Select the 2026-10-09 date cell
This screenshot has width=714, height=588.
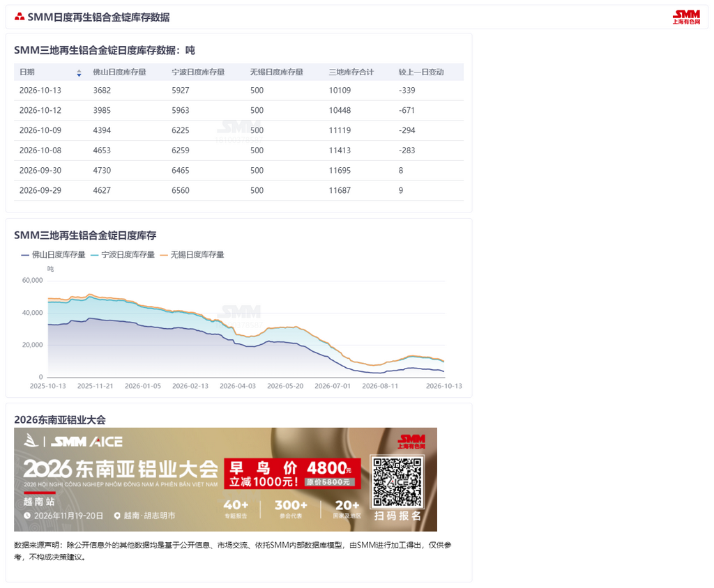(x=40, y=130)
